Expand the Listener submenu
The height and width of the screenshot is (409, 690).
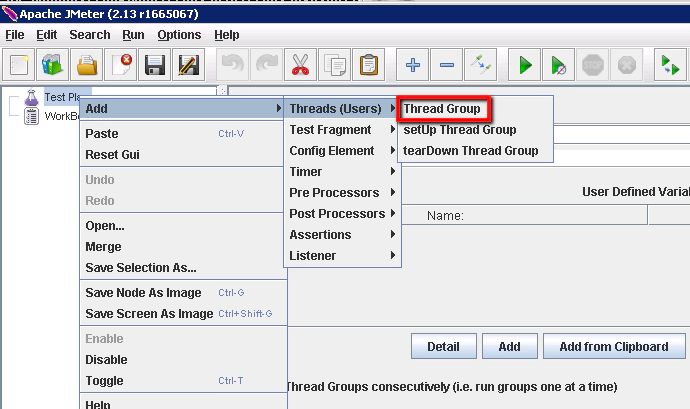[x=342, y=256]
